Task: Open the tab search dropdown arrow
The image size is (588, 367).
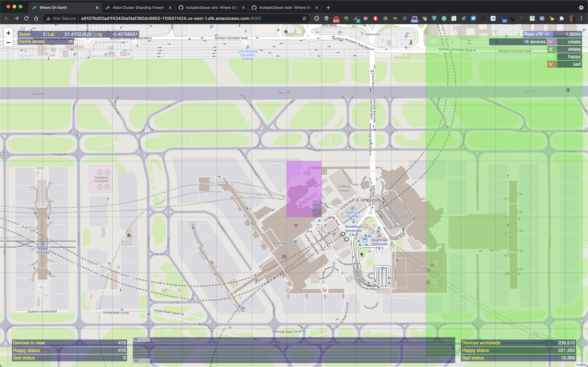Action: (581, 7)
